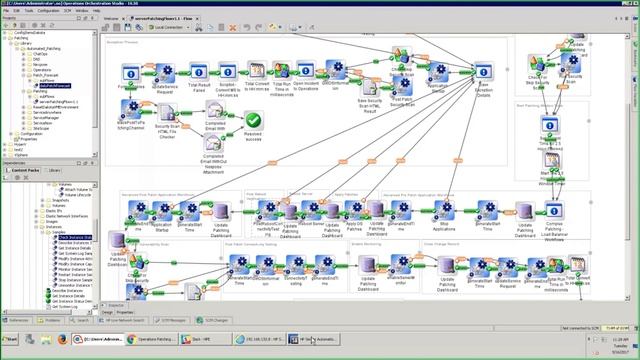The width and height of the screenshot is (640, 360).
Task: Switch to the Library tab in Dependencies
Action: [53, 170]
